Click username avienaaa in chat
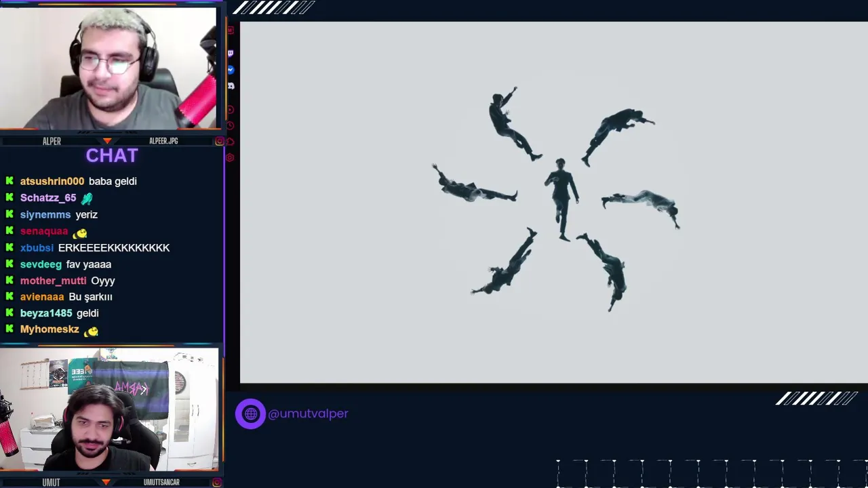Viewport: 868px width, 488px height. [42, 297]
